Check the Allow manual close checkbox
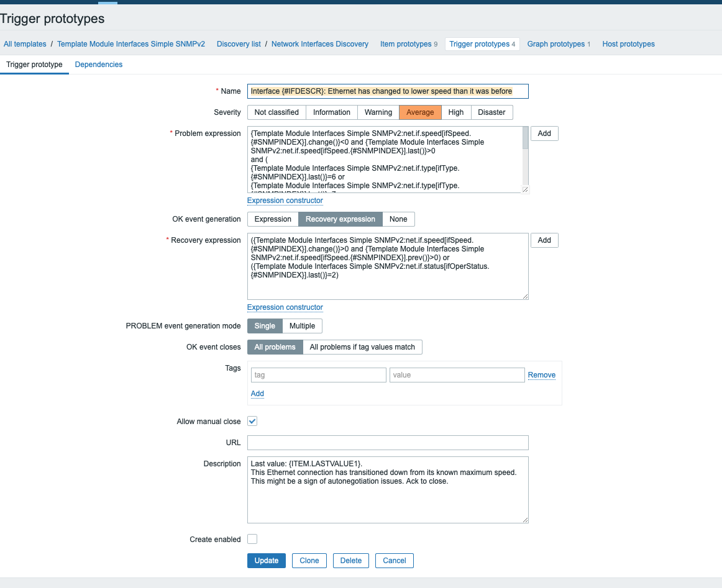Screen dimensions: 722x588 [252, 421]
